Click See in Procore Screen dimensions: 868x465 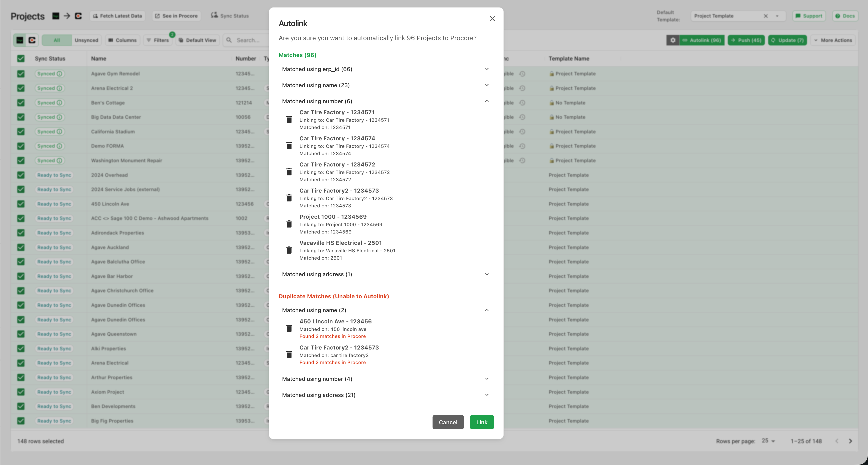pos(176,16)
